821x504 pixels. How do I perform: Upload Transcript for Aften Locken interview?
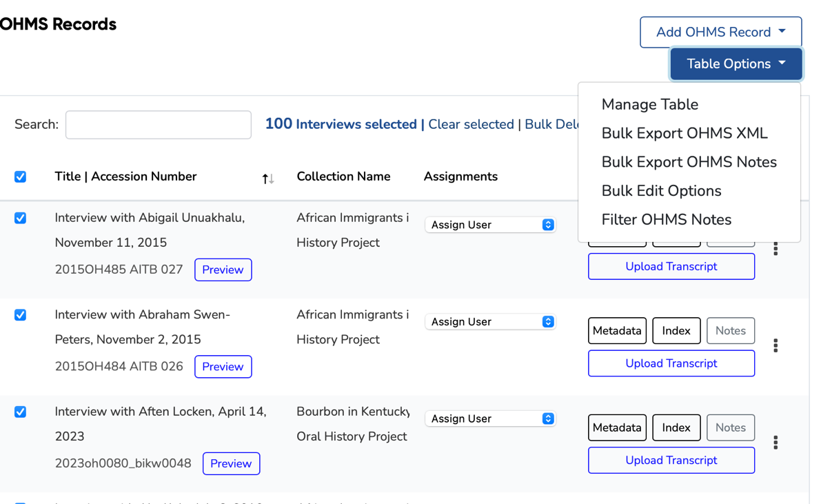click(671, 461)
